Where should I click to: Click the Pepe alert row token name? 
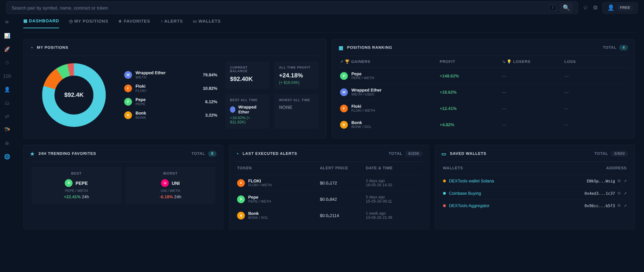[x=253, y=197]
